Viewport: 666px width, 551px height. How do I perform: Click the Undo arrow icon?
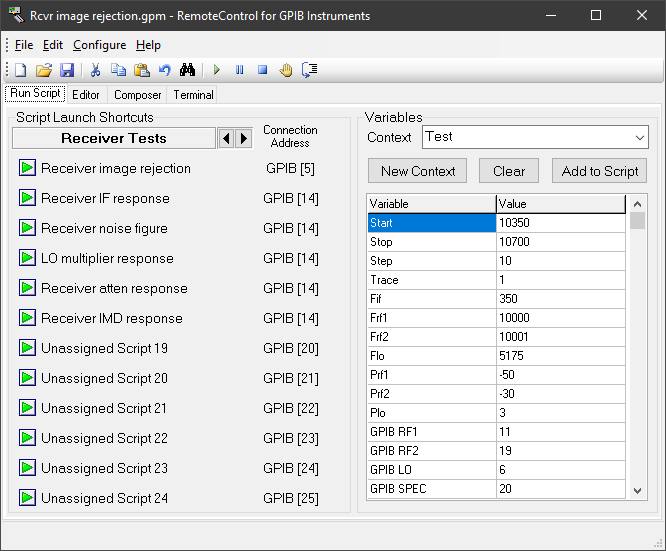164,70
